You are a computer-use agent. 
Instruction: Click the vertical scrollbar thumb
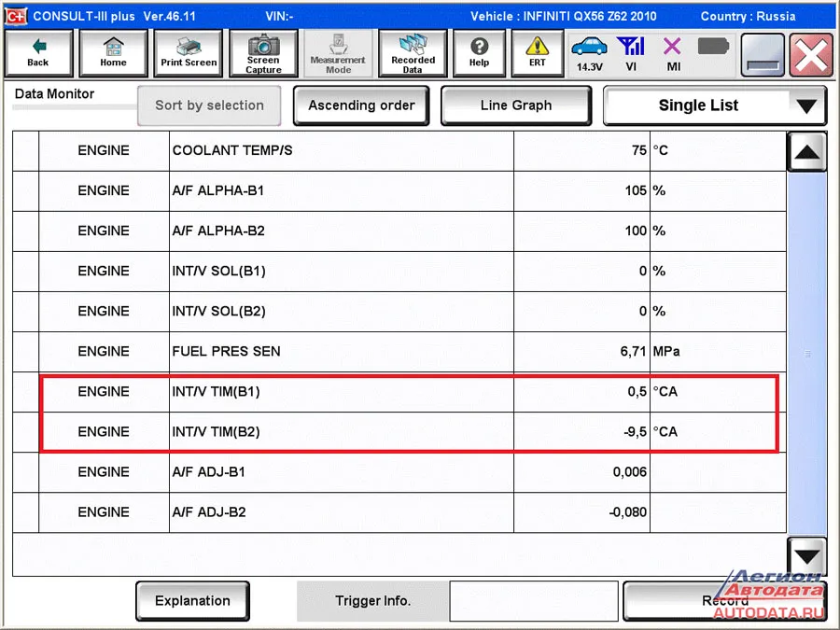[806, 354]
